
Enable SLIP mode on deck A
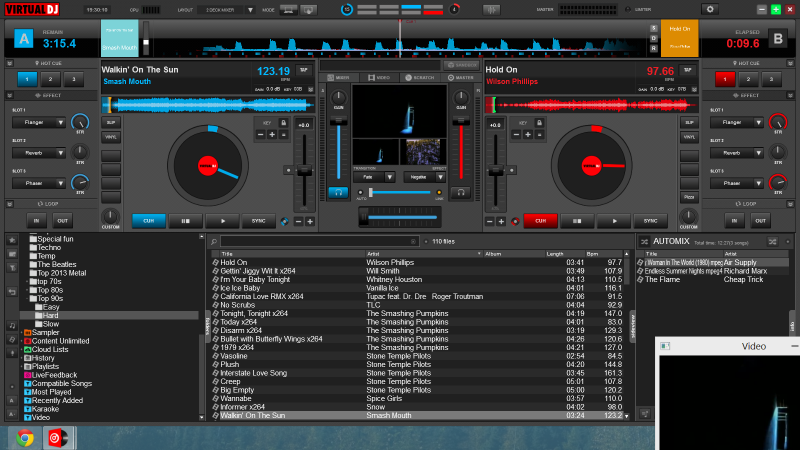click(112, 122)
